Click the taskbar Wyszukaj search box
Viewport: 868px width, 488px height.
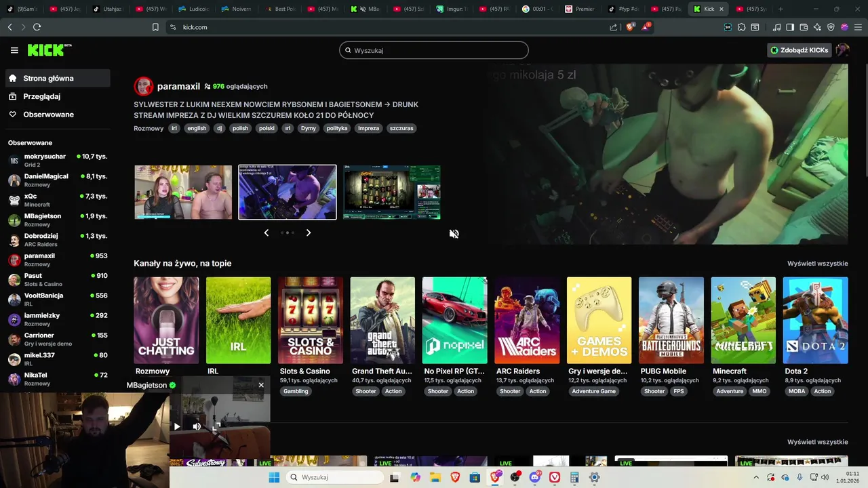tap(335, 477)
